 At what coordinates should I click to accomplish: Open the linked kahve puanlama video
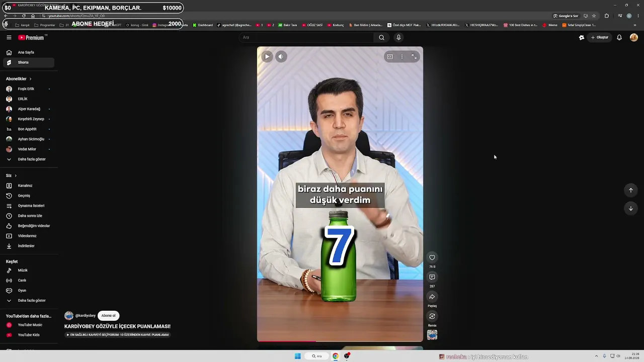click(118, 335)
